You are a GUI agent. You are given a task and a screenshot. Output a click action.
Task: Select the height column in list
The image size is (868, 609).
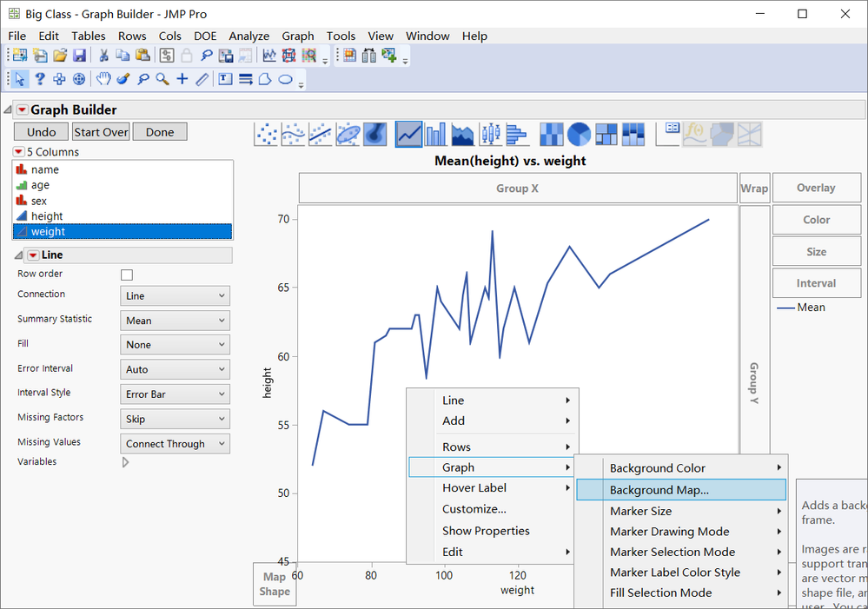pyautogui.click(x=47, y=216)
